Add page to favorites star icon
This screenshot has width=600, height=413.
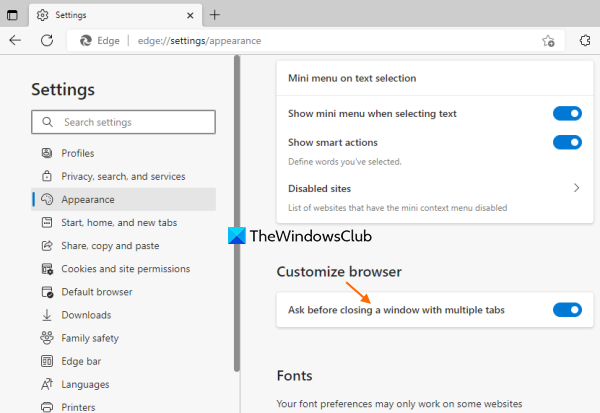pyautogui.click(x=548, y=41)
